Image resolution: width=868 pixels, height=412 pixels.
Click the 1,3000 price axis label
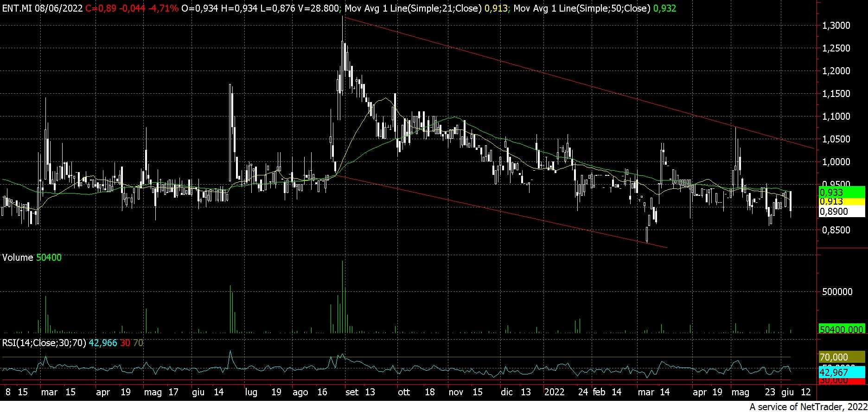(836, 26)
